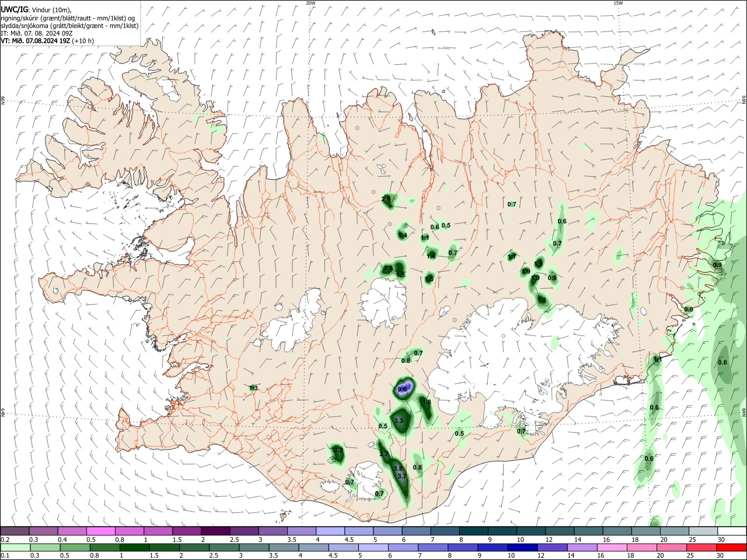Click the 20W longitude label

pyautogui.click(x=310, y=3)
